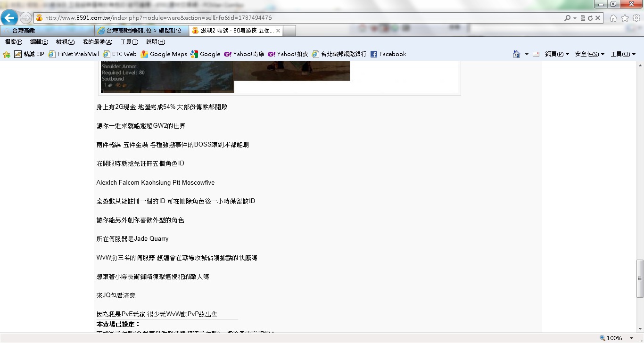Go back with the blue back arrow
The width and height of the screenshot is (644, 343).
[x=9, y=18]
